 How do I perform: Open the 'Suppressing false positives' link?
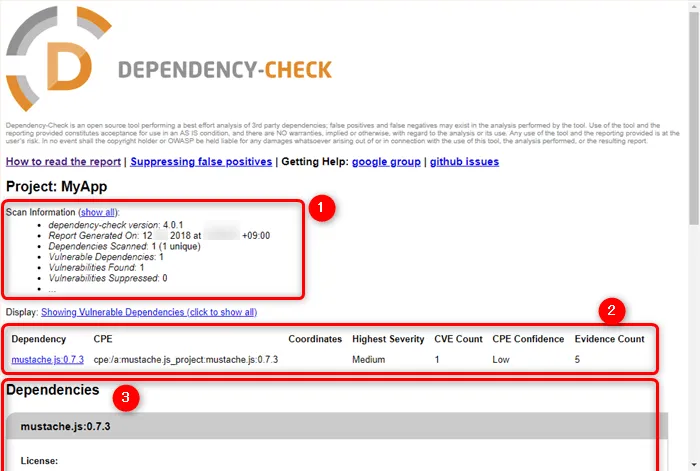coord(201,162)
